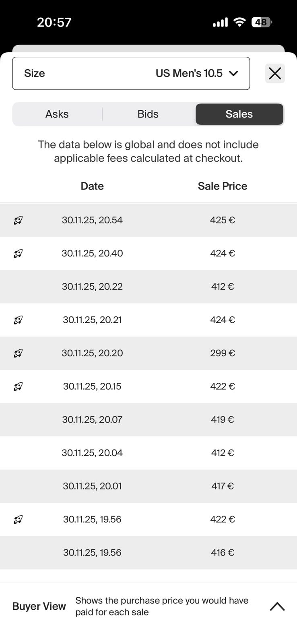The image size is (297, 644).
Task: Tap the Wi-Fi icon in the status bar
Action: pyautogui.click(x=239, y=22)
